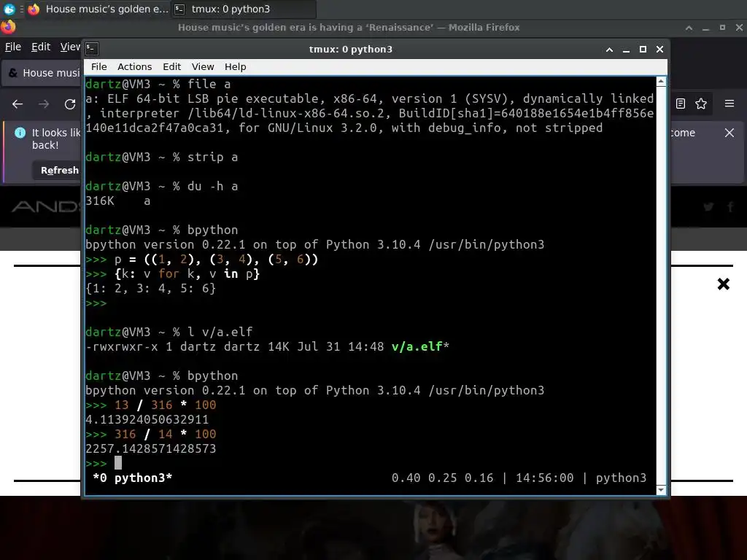Click the Twitter icon on the webpage header
This screenshot has height=560, width=747.
coord(708,206)
